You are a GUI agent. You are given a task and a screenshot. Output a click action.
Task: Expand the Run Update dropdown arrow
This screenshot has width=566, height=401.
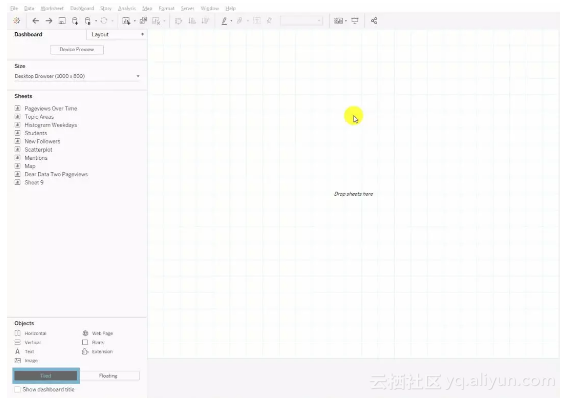pyautogui.click(x=112, y=21)
